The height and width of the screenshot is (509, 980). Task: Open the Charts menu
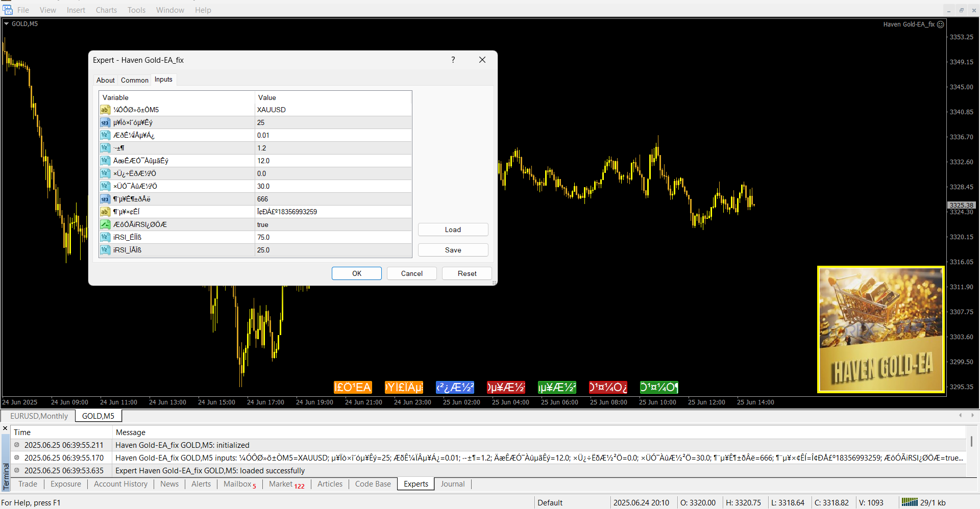[106, 10]
